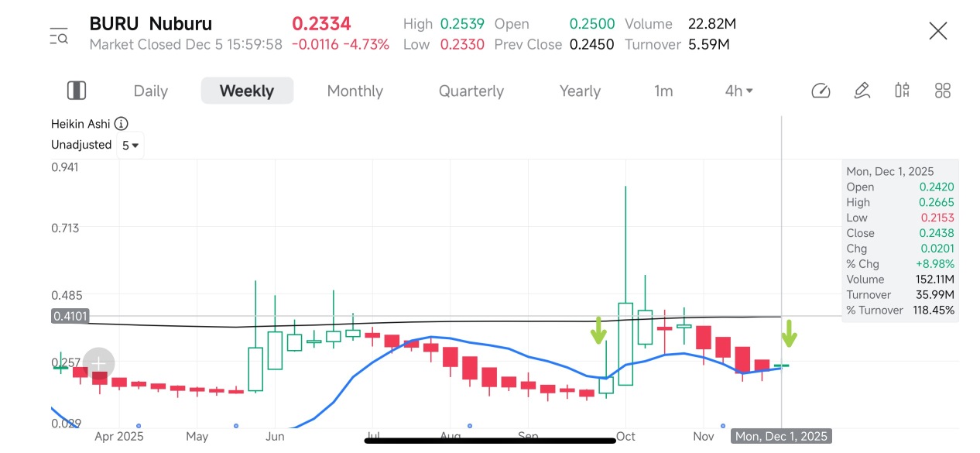Screen dimensions: 980x453
Task: Switch to the Monthly tab
Action: click(355, 91)
